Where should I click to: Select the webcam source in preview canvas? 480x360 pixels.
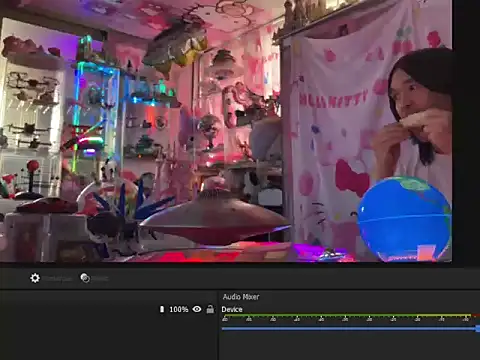point(226,131)
